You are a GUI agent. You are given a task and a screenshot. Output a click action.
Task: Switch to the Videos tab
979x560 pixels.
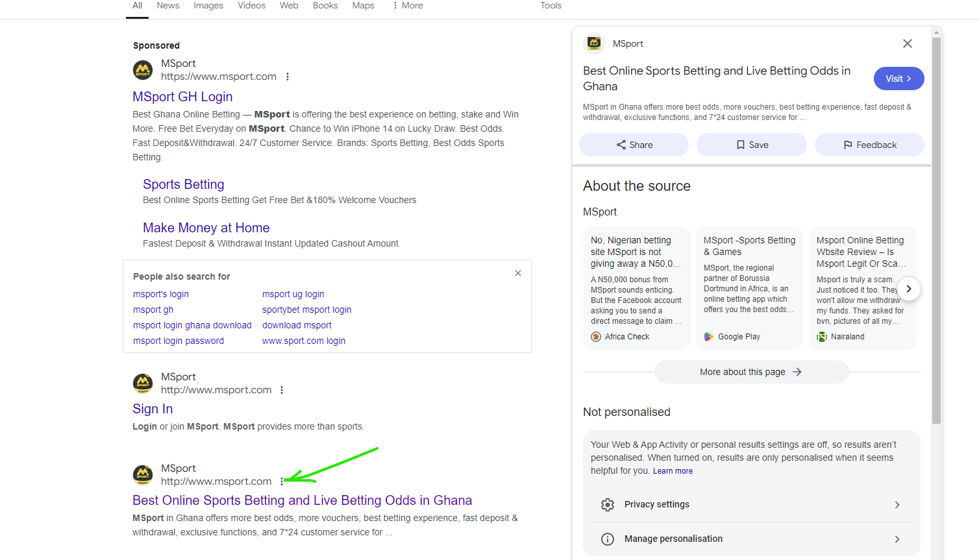tap(251, 6)
